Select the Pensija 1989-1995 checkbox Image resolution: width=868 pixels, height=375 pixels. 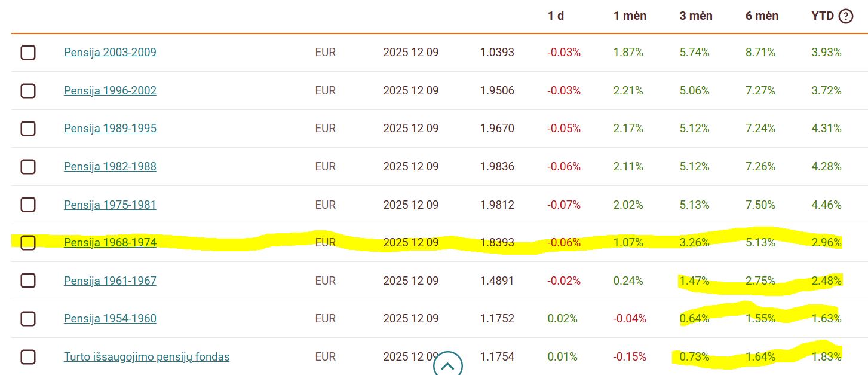point(28,129)
